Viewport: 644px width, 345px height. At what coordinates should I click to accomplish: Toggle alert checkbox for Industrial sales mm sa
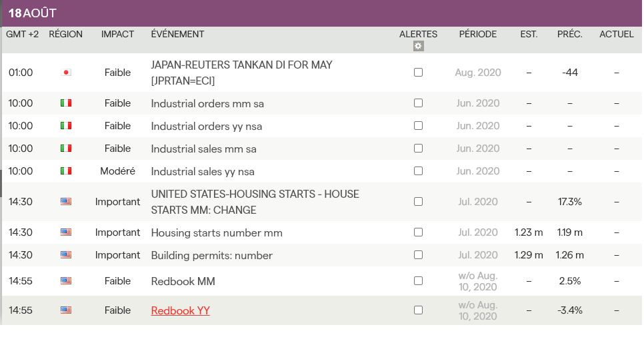[418, 149]
